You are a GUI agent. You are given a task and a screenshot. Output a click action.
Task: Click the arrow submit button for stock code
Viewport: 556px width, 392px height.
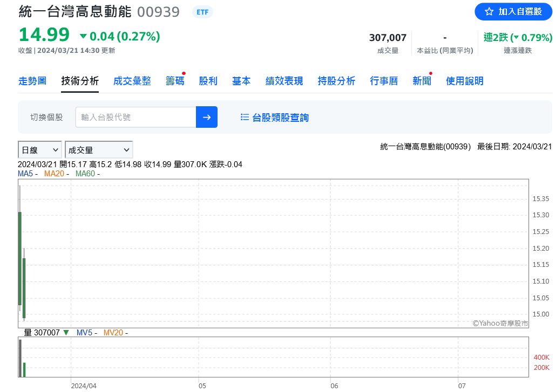(x=207, y=117)
